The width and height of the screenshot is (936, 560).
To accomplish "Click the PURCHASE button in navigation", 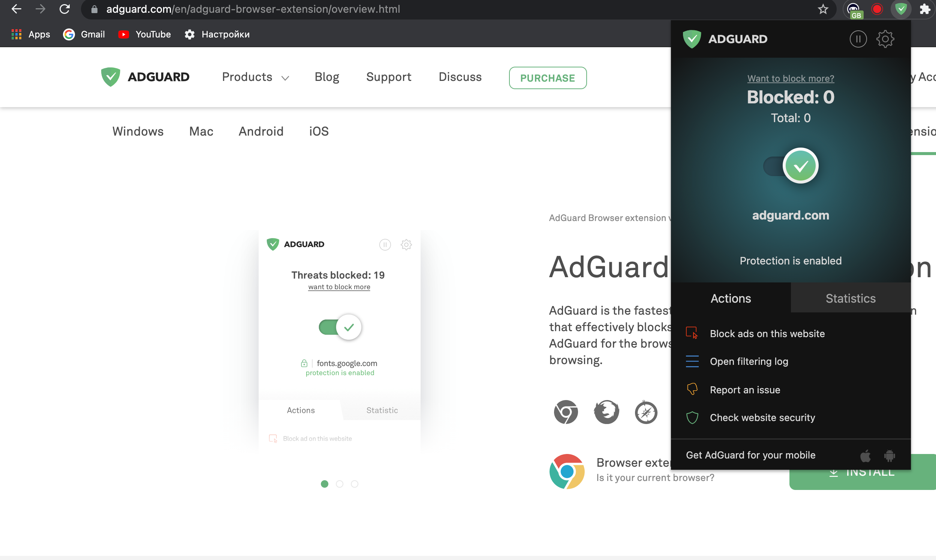I will [547, 78].
